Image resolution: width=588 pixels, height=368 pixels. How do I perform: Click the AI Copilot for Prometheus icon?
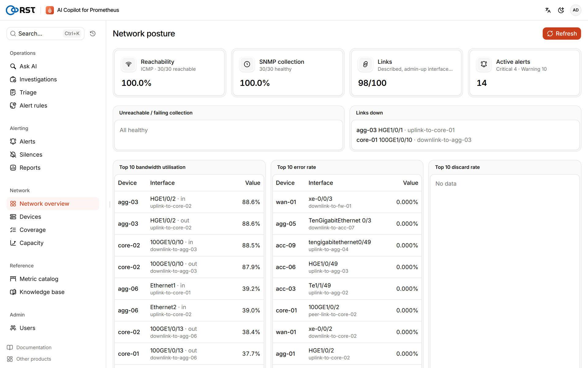click(x=50, y=10)
